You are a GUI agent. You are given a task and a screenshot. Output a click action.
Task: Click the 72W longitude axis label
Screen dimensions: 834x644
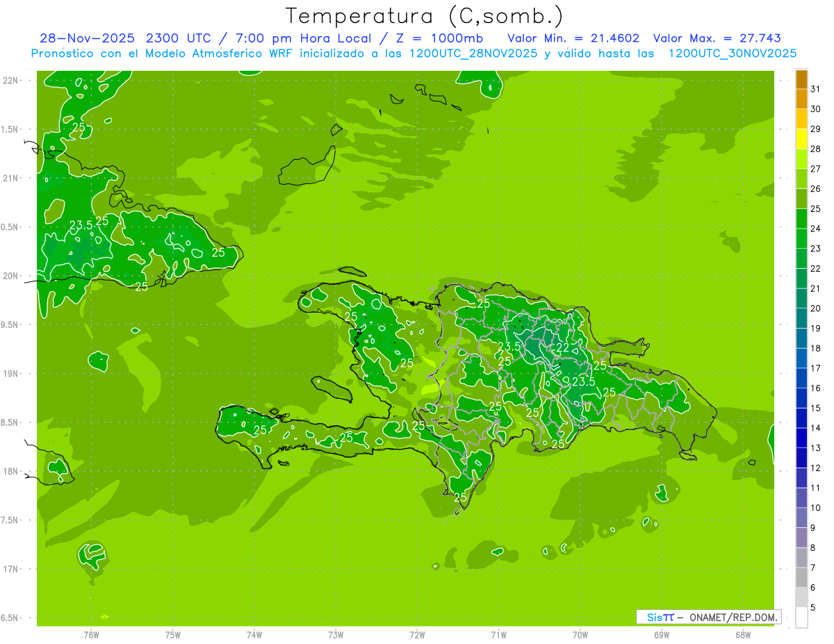click(417, 634)
